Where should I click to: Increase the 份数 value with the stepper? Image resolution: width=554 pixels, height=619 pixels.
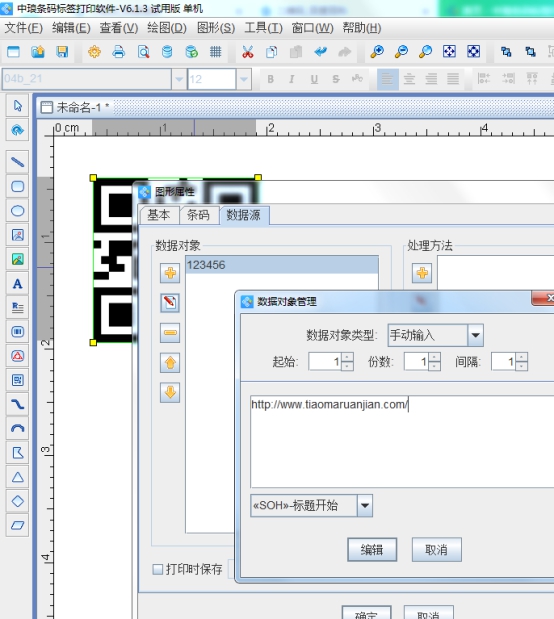tap(434, 357)
